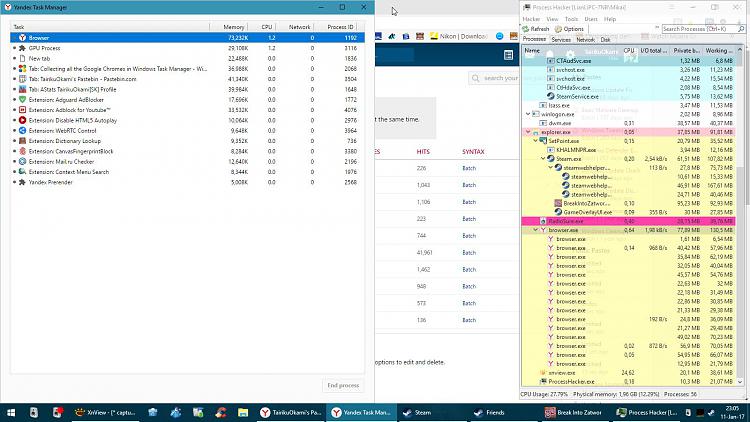
Task: Select KHALMNPR.exe process row
Action: (628, 150)
